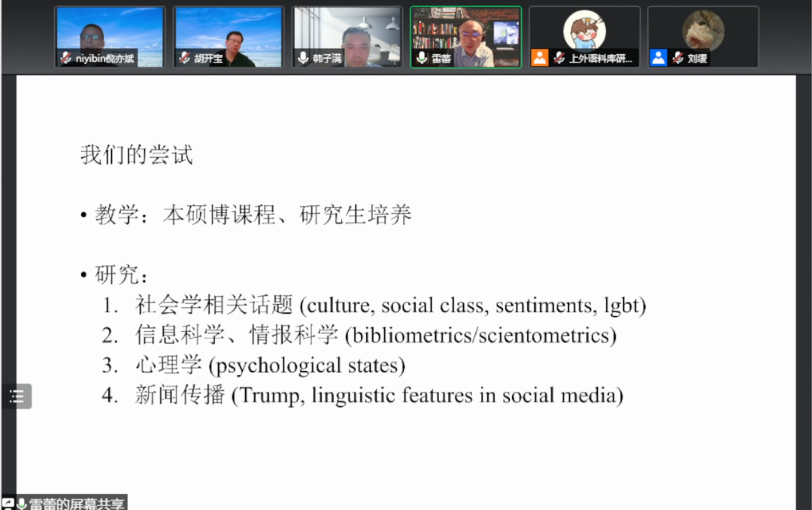Click the muted microphone icon beside niyibin倪亦斌
The image size is (812, 510).
click(65, 57)
